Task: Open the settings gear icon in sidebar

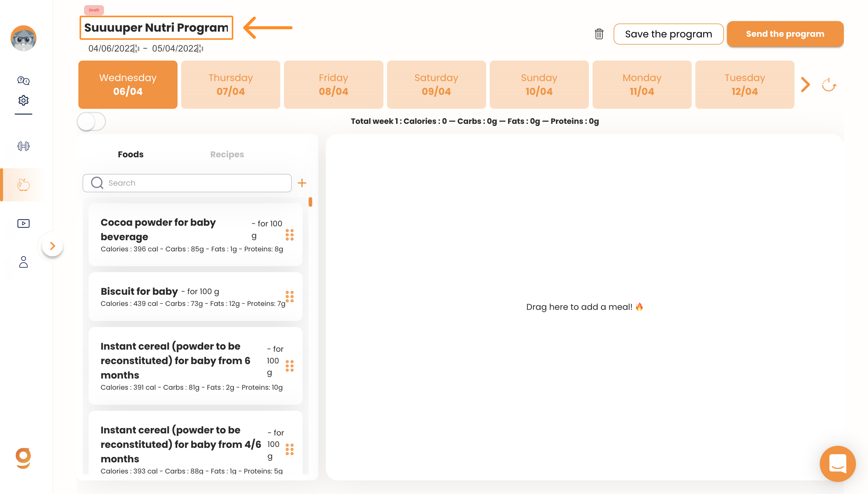Action: click(23, 100)
